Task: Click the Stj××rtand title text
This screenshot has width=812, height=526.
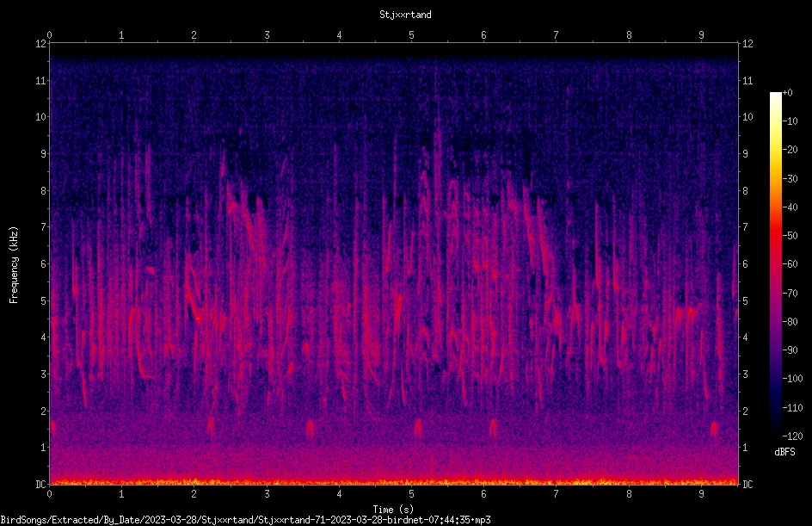Action: 405,15
